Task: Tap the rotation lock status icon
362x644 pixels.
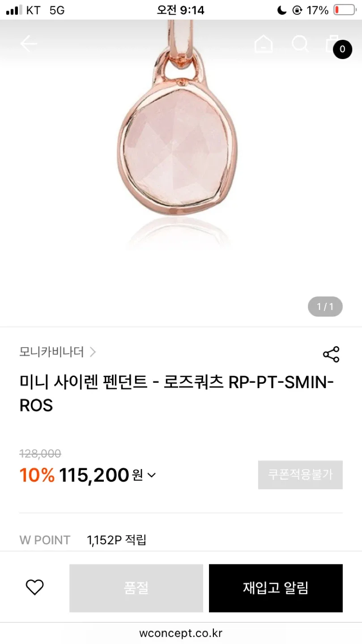Action: (x=297, y=10)
